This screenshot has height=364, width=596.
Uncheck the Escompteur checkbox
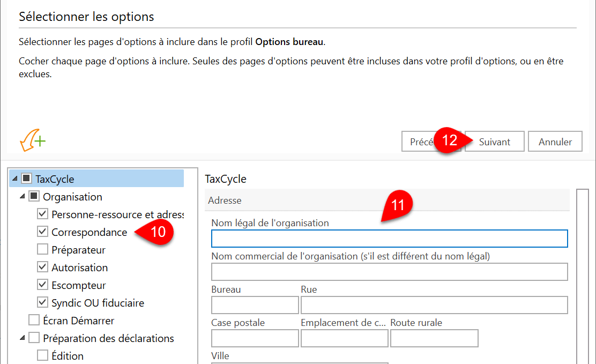coord(42,285)
